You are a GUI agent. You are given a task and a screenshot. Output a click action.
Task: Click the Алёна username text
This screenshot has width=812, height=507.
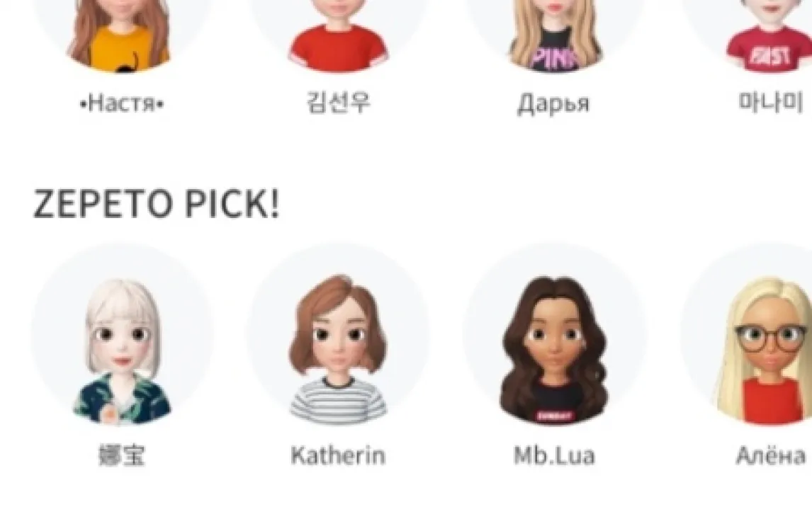(771, 455)
